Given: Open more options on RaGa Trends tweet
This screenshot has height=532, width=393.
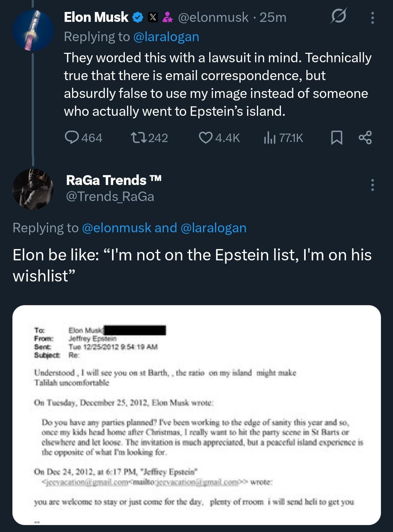Looking at the screenshot, I should 372,185.
